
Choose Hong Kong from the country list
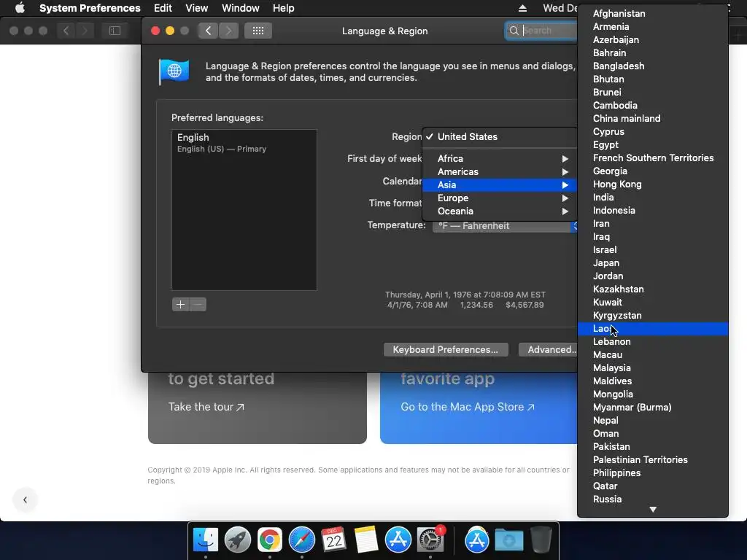[653, 184]
